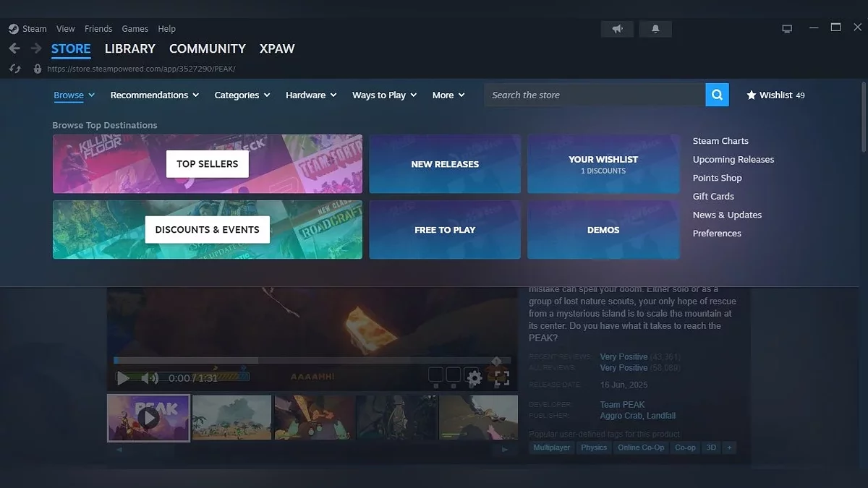
Task: Switch to the COMMUNITY tab
Action: (x=208, y=48)
